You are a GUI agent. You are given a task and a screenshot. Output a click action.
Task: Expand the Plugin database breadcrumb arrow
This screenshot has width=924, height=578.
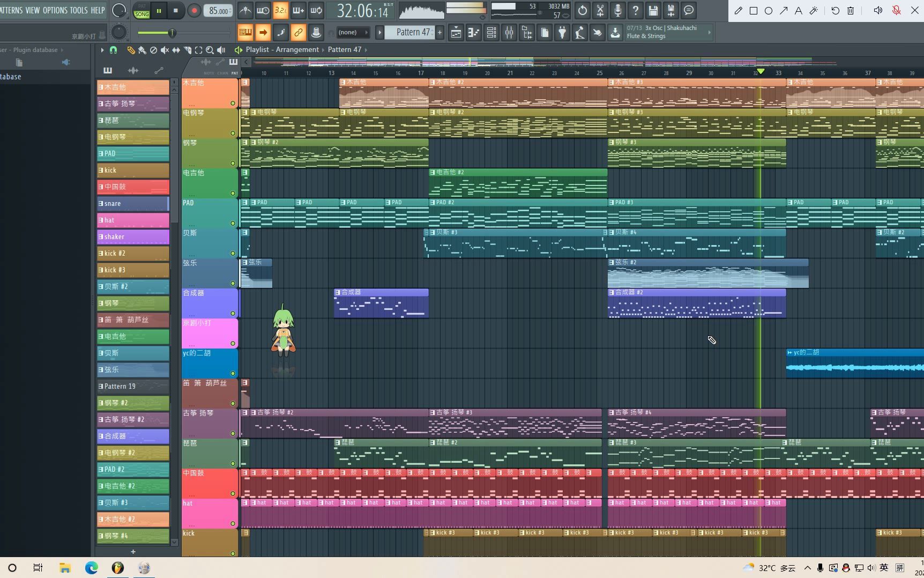click(x=62, y=50)
